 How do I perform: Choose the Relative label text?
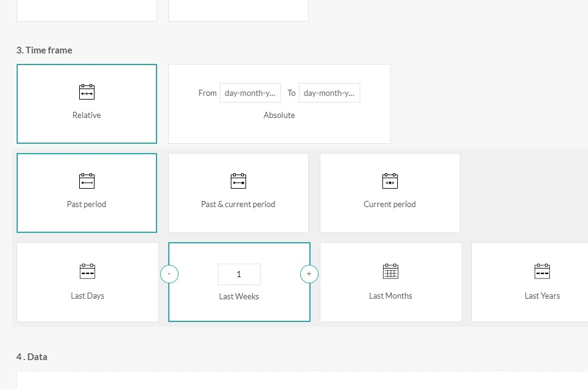pos(87,115)
